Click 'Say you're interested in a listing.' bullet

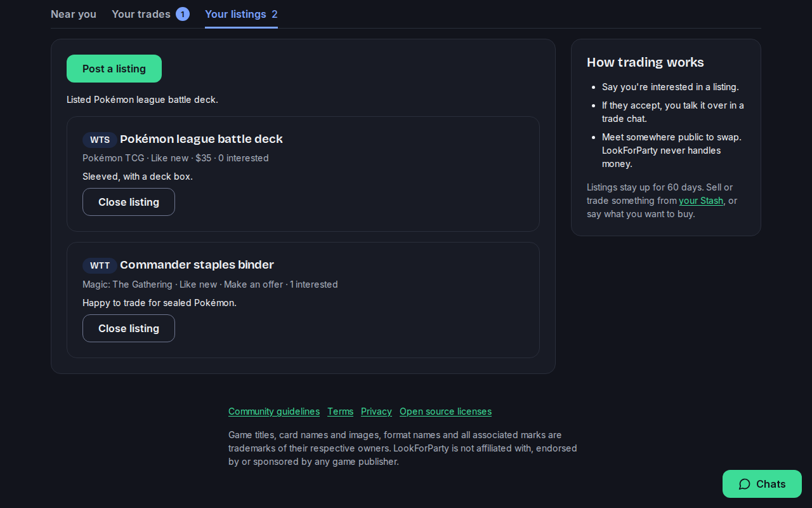tap(671, 87)
